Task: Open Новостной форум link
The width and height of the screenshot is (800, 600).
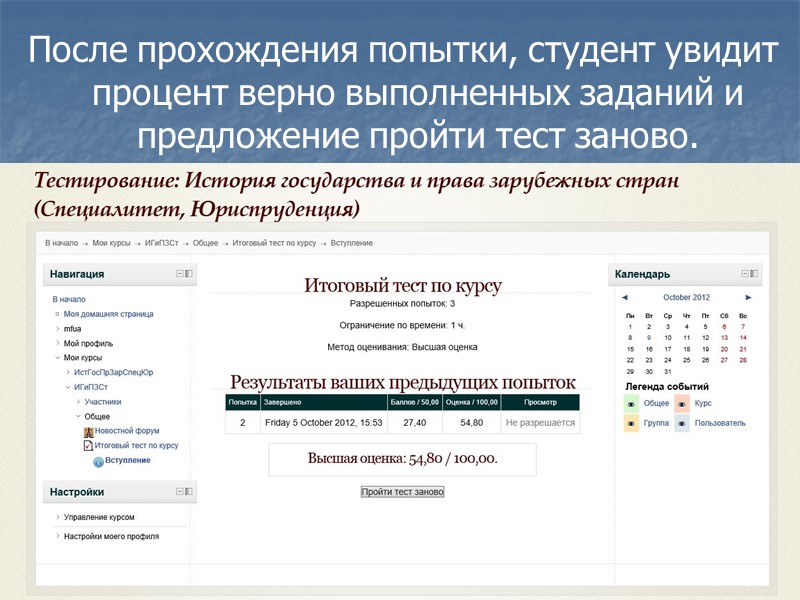Action: coord(127,431)
